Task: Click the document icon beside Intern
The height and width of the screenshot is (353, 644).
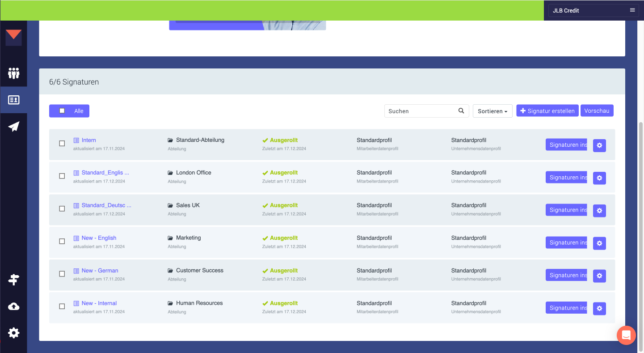Action: pyautogui.click(x=76, y=140)
